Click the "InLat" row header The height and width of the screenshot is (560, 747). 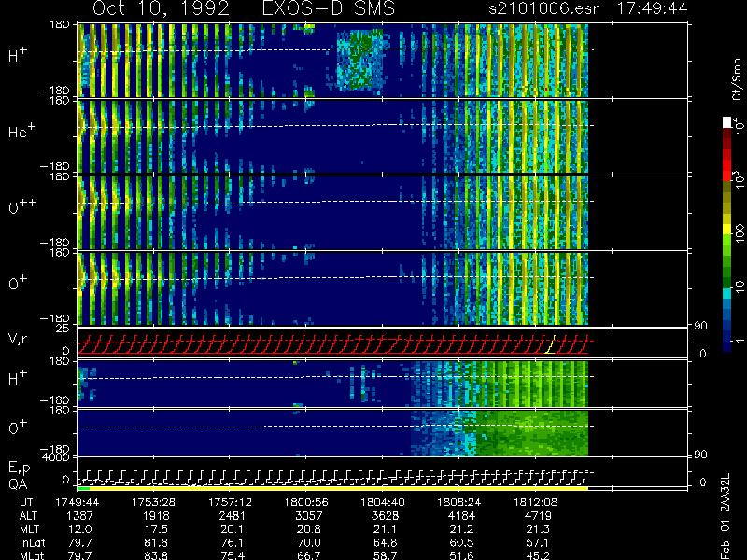pyautogui.click(x=33, y=543)
